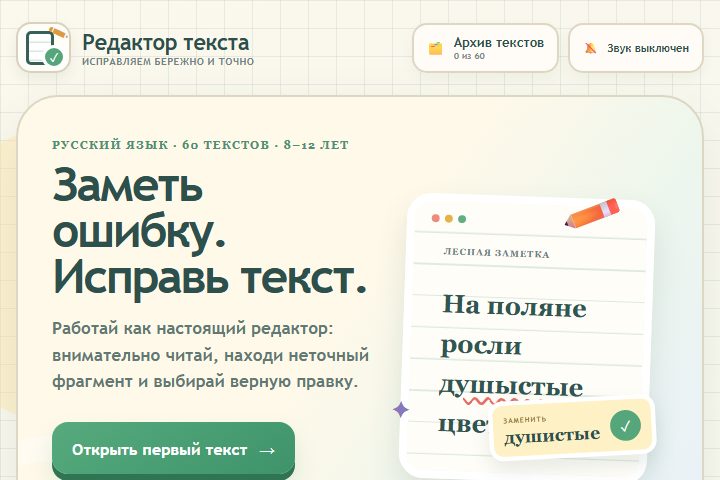720x480 pixels.
Task: Click the РУССКИЙ ЯЗЫК · 60 ТЕКСТОВ tagline
Action: click(200, 145)
